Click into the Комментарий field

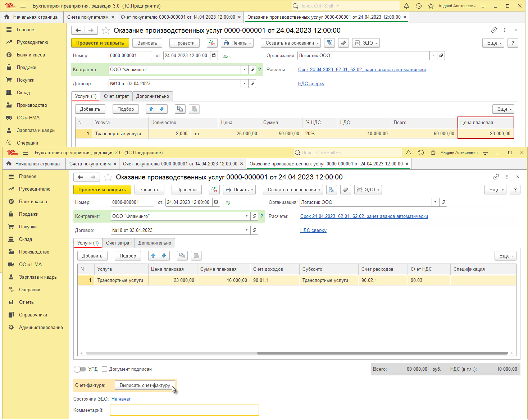coord(185,410)
